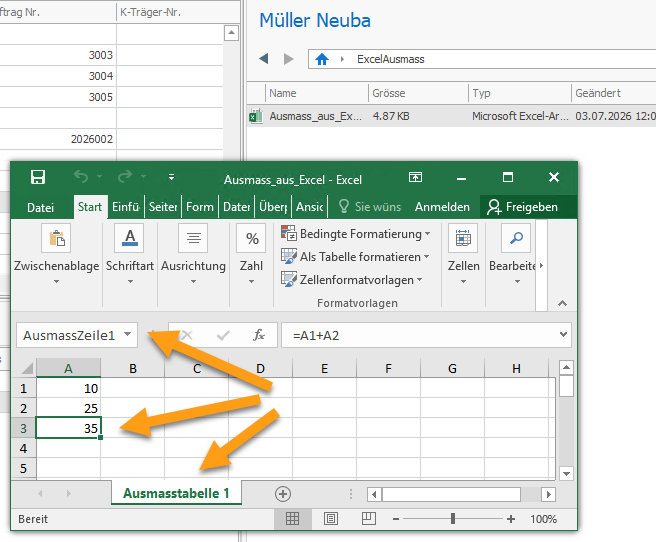
Task: Go forward in the file browser
Action: tap(288, 59)
